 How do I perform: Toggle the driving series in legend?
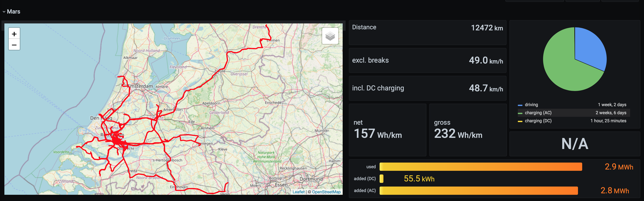(x=531, y=105)
